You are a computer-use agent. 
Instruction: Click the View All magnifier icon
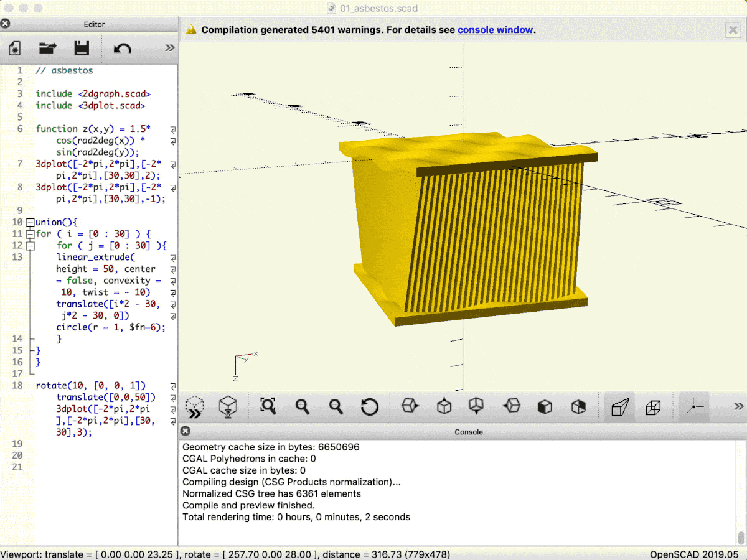coord(268,407)
